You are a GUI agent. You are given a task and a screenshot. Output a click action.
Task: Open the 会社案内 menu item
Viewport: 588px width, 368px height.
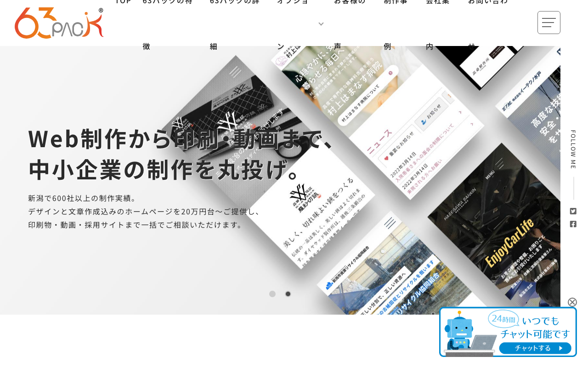pos(438,23)
